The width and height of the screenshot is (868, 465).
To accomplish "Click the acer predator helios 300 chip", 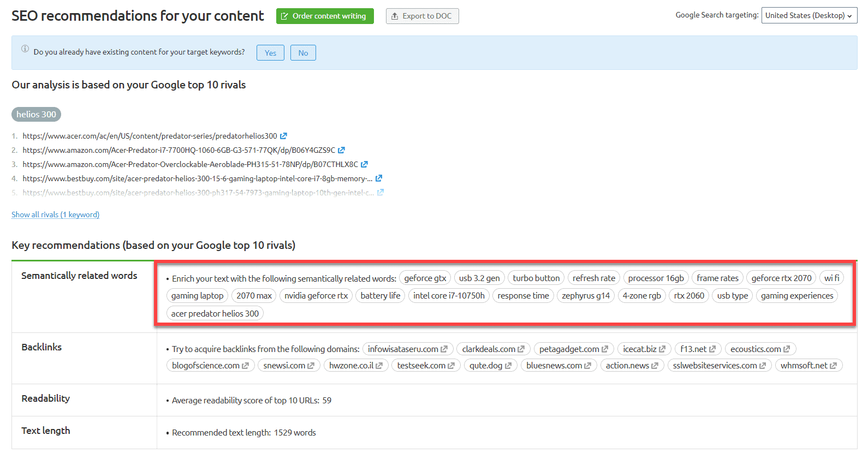I will [215, 314].
